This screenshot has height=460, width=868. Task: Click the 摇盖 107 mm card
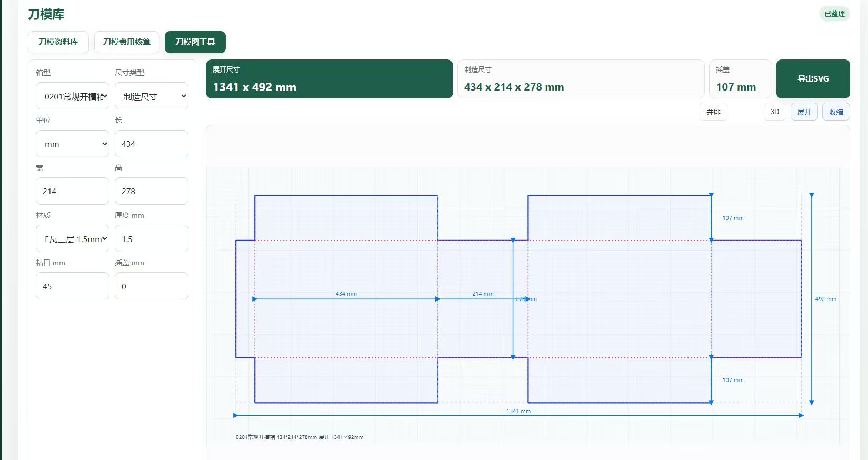pyautogui.click(x=741, y=79)
